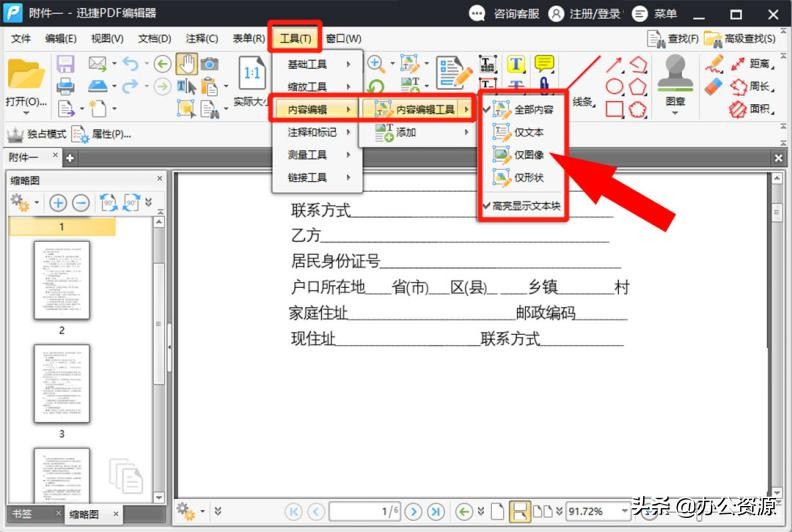Zoom in thumbnails with plus icon
Screen dimensions: 792x532
[x=58, y=203]
